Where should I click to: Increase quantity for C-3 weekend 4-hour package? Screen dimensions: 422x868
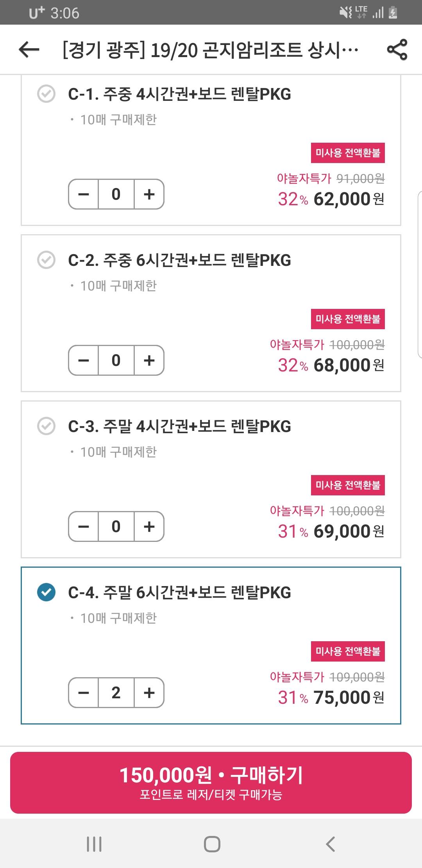pos(149,527)
